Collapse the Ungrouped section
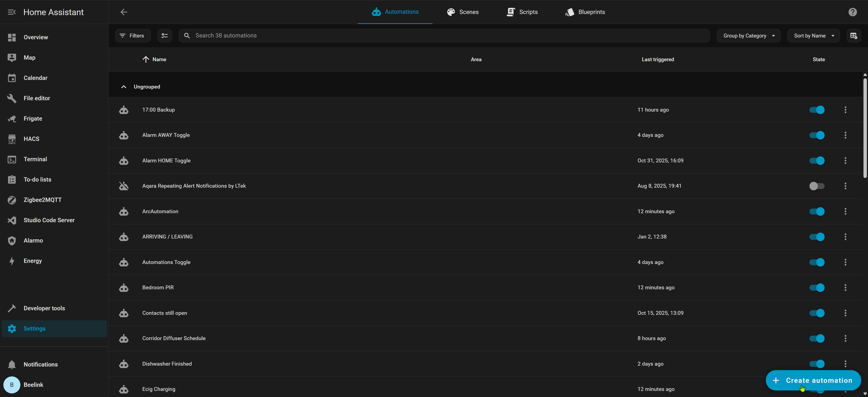 tap(124, 87)
